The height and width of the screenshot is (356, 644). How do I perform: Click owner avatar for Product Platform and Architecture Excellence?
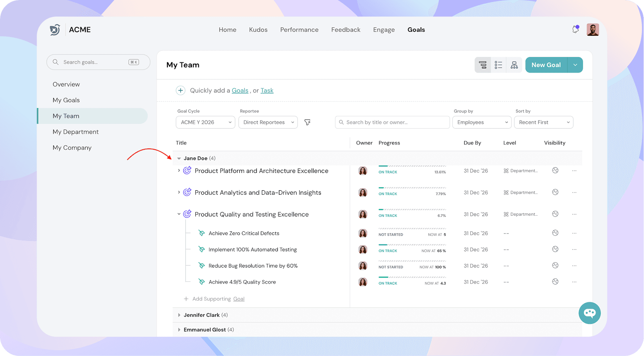[363, 171]
